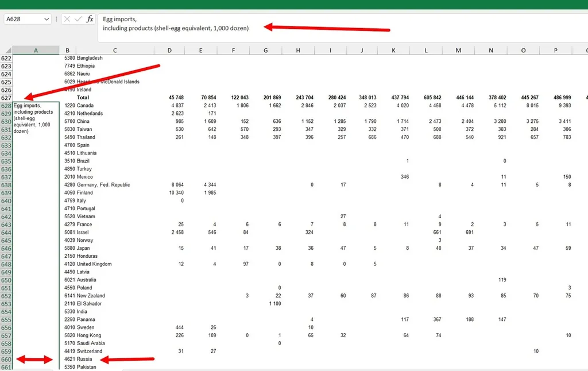Open the Name Box dropdown arrow
This screenshot has height=371, width=588.
47,19
